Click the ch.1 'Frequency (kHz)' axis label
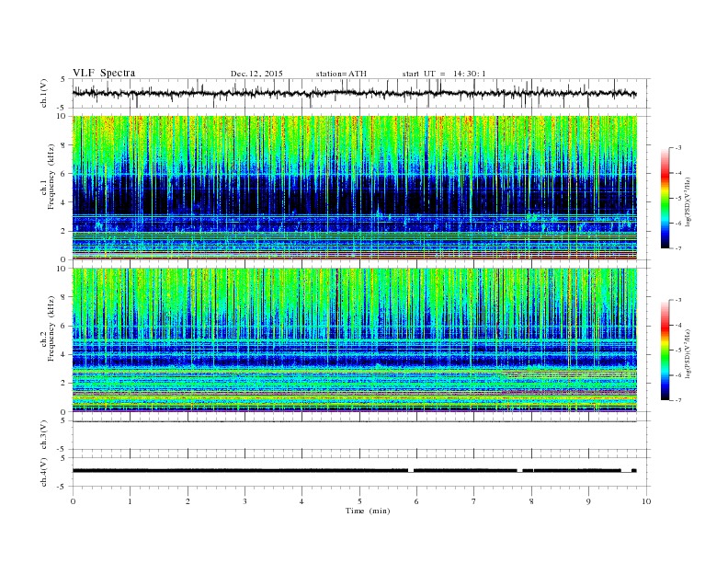The width and height of the screenshot is (728, 563). click(51, 177)
